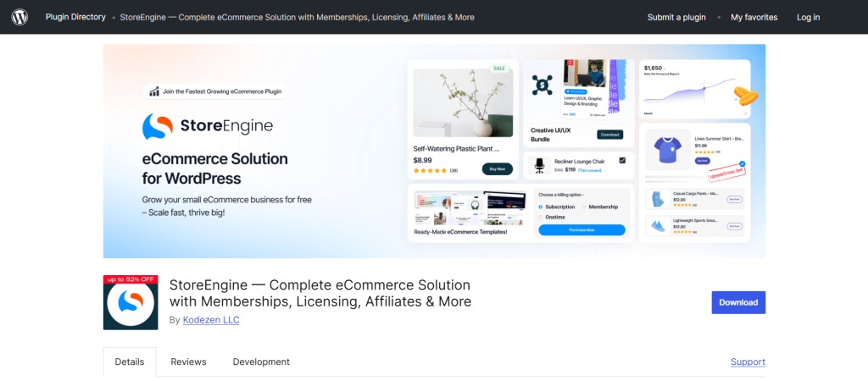Open Kodezen LLC author link
Viewport: 868px width, 381px height.
click(211, 320)
